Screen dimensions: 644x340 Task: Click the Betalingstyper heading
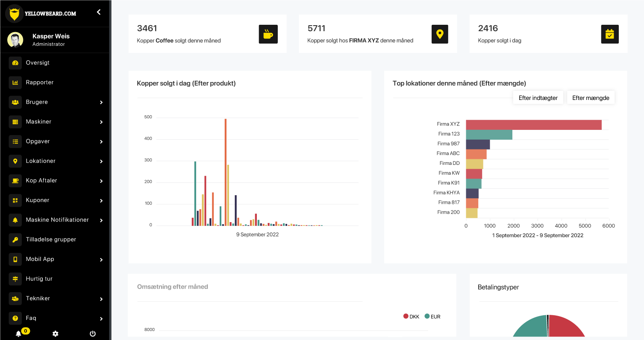click(498, 287)
